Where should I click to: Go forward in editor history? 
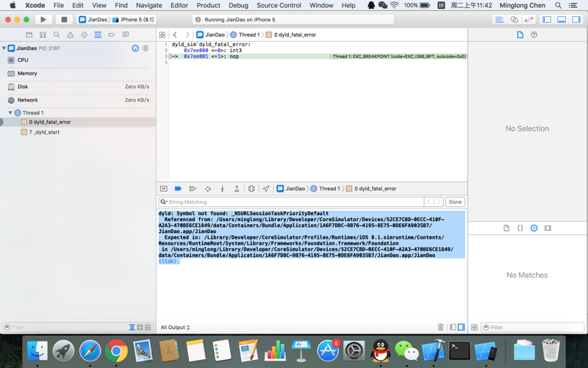(x=187, y=35)
